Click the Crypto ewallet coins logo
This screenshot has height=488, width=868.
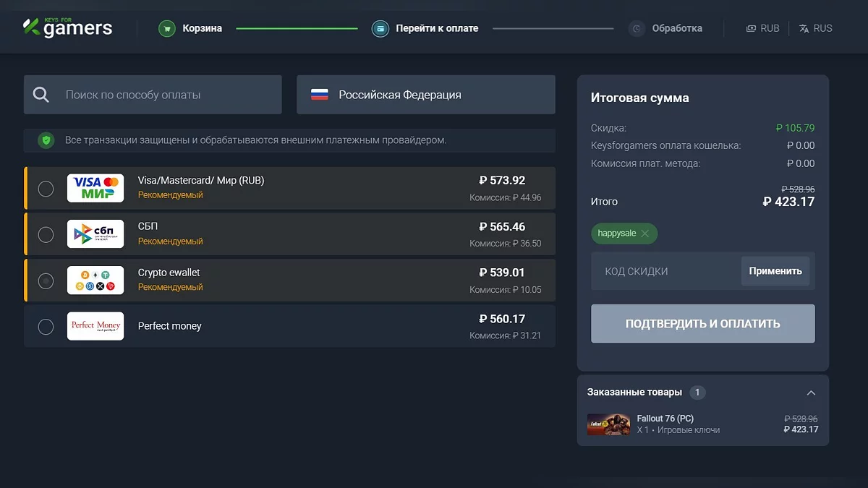[x=95, y=281]
